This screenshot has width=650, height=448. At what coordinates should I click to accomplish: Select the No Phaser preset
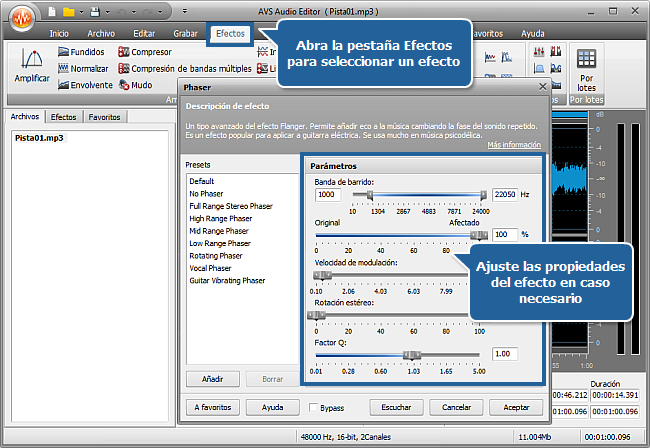pyautogui.click(x=206, y=194)
